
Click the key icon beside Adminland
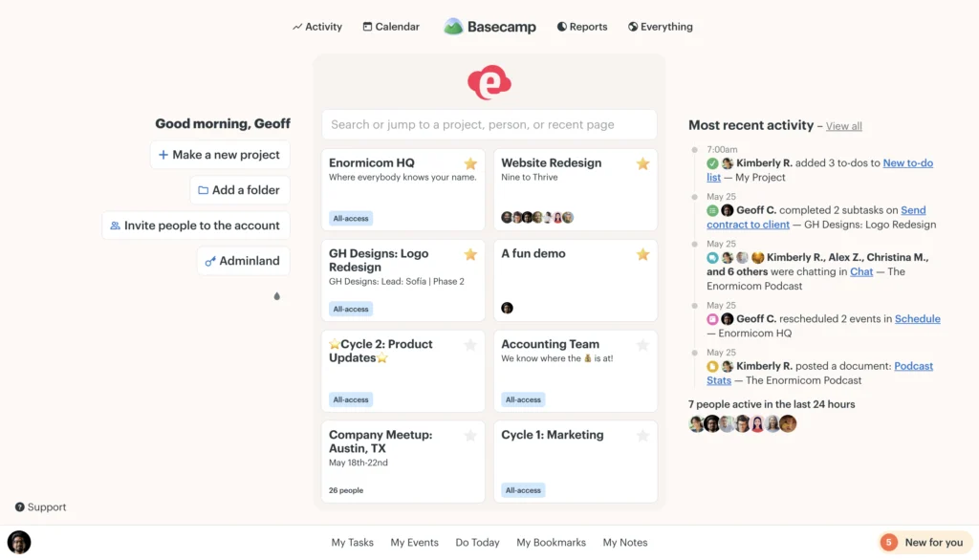point(210,261)
